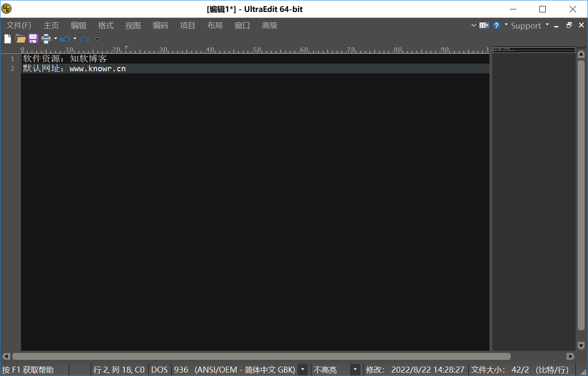
Task: Create a new file with the blank page icon
Action: point(8,39)
